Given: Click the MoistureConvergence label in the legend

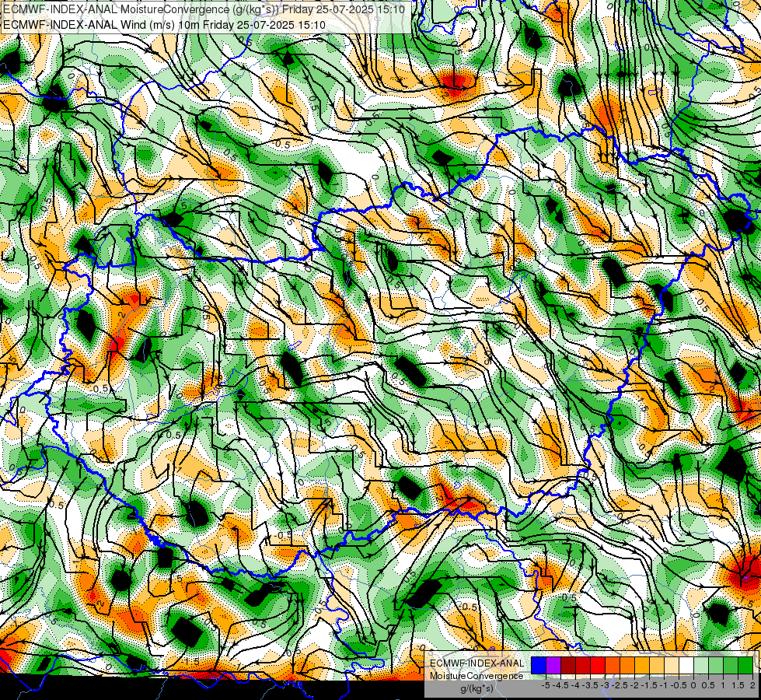Looking at the screenshot, I should point(476,676).
